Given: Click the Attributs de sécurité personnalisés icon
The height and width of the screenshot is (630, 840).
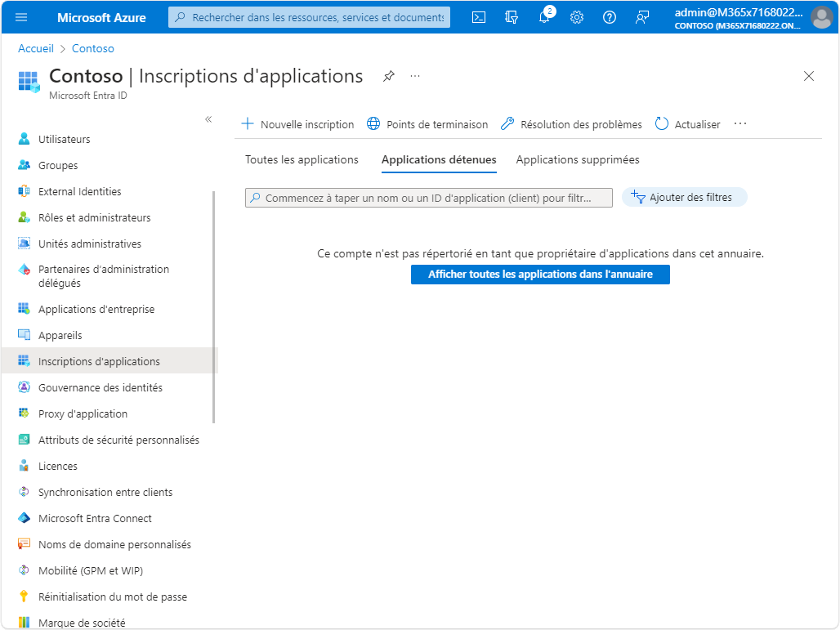Looking at the screenshot, I should [25, 440].
